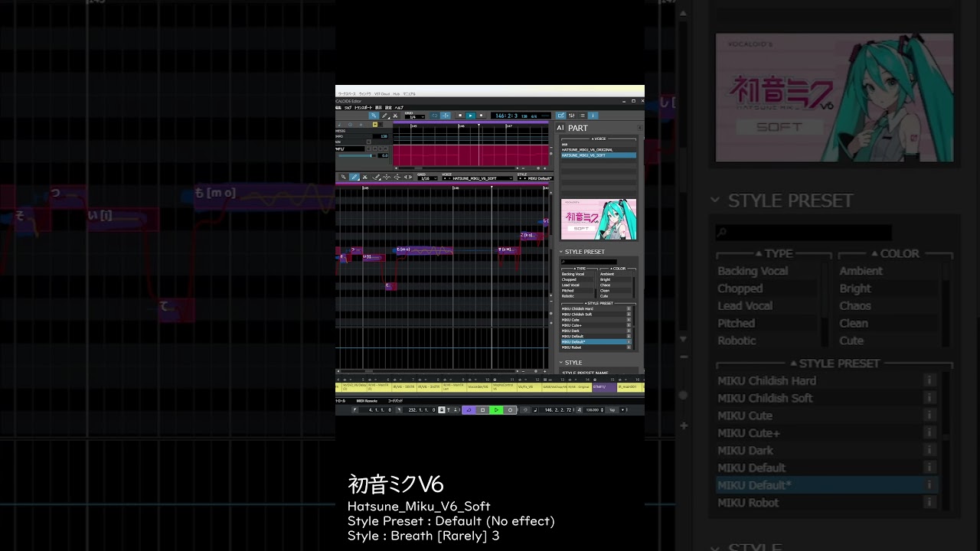Select the Vocoder/V6 track in host
The image size is (980, 551).
[479, 387]
